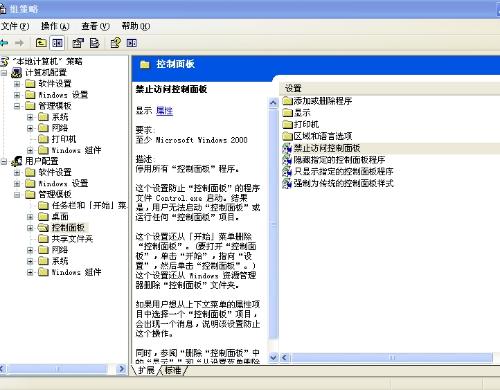Click the Forward arrow toolbar icon
500x390 pixels.
(x=19, y=43)
